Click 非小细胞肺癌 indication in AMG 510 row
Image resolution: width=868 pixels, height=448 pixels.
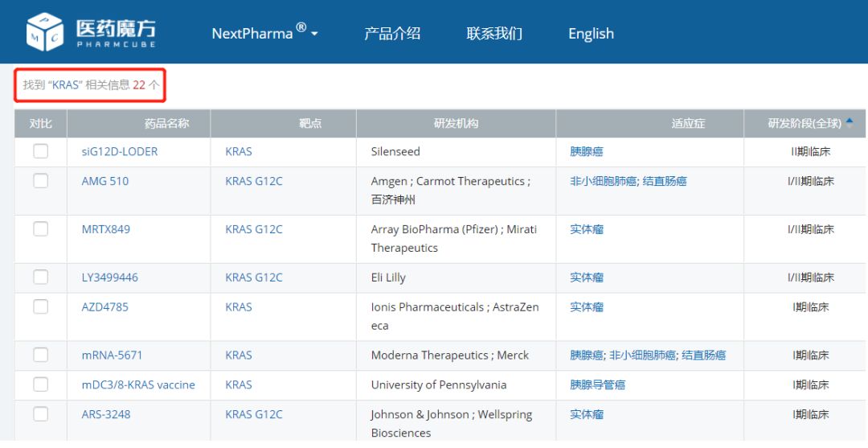coord(603,181)
